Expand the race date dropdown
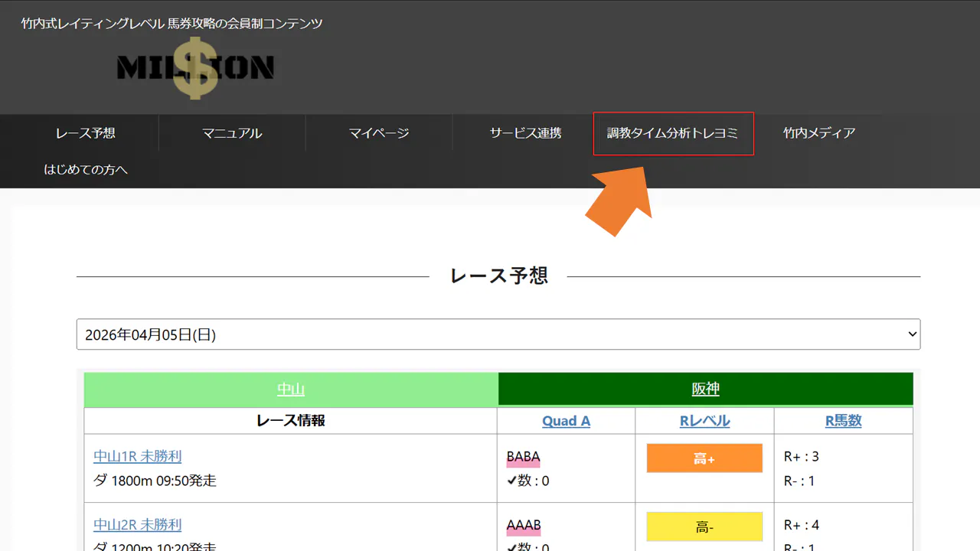This screenshot has width=980, height=551. click(x=498, y=334)
